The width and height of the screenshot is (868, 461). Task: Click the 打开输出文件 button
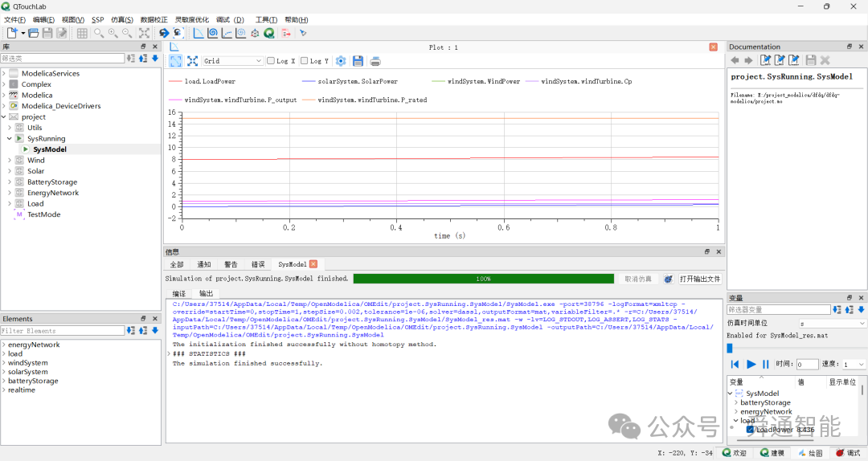700,279
